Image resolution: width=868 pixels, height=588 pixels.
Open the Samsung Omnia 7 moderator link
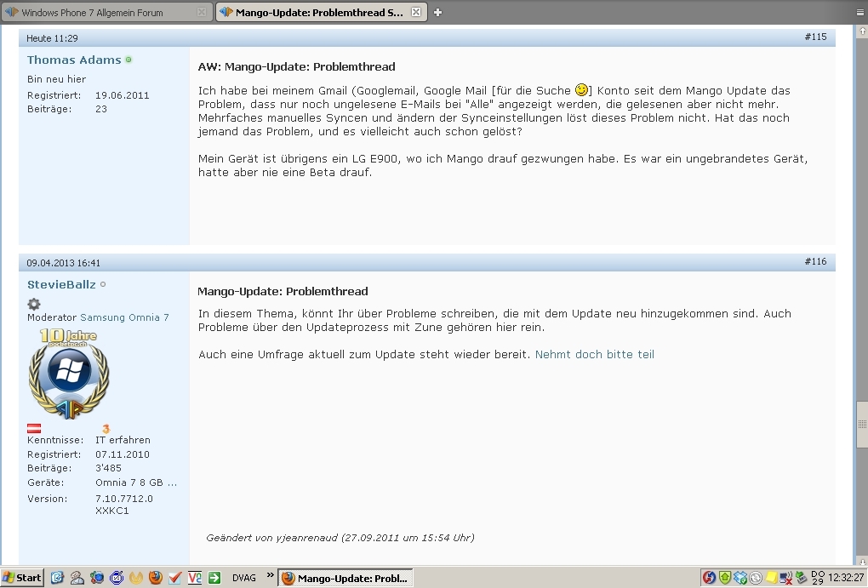[124, 317]
